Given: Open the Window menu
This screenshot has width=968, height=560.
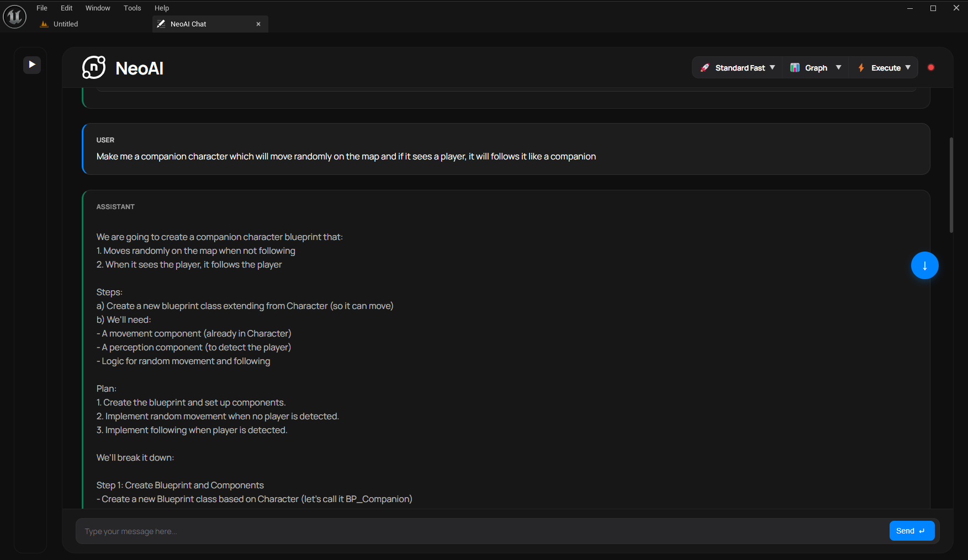Looking at the screenshot, I should (98, 8).
